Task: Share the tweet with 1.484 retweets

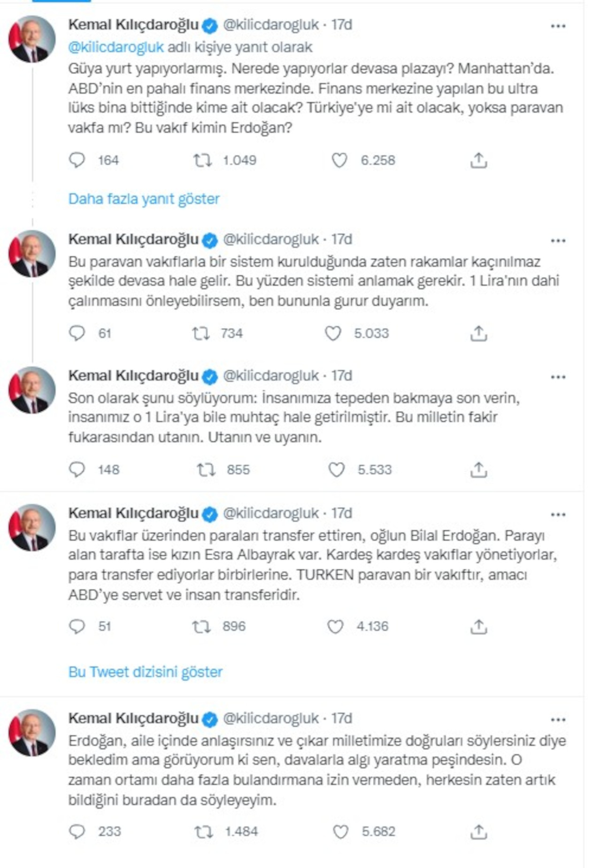Action: (478, 831)
